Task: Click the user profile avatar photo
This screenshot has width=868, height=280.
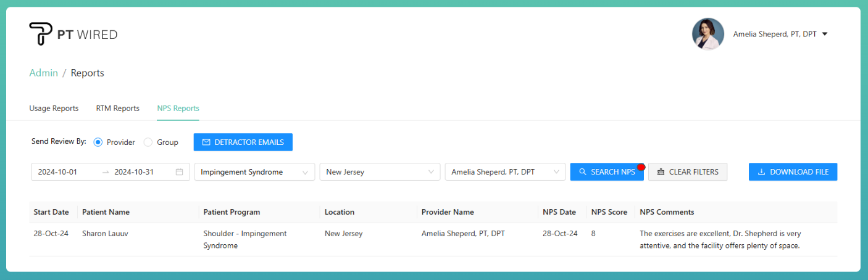Action: click(x=707, y=34)
